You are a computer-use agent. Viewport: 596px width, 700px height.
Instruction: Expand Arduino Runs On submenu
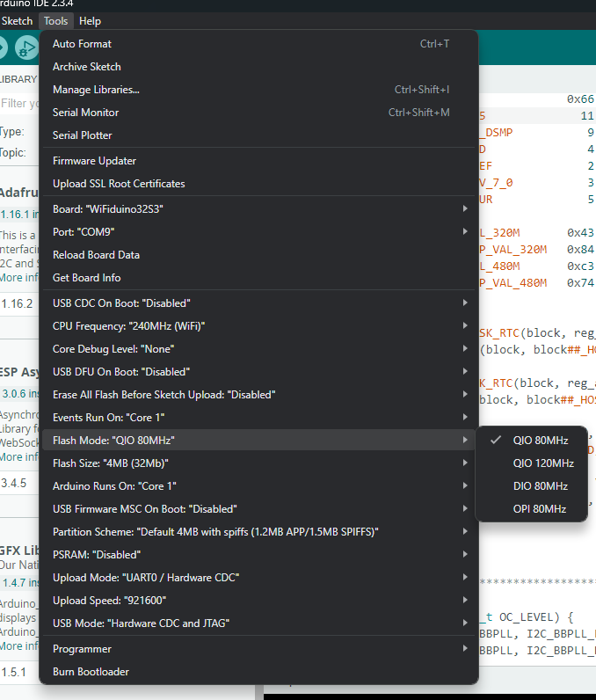tap(258, 485)
